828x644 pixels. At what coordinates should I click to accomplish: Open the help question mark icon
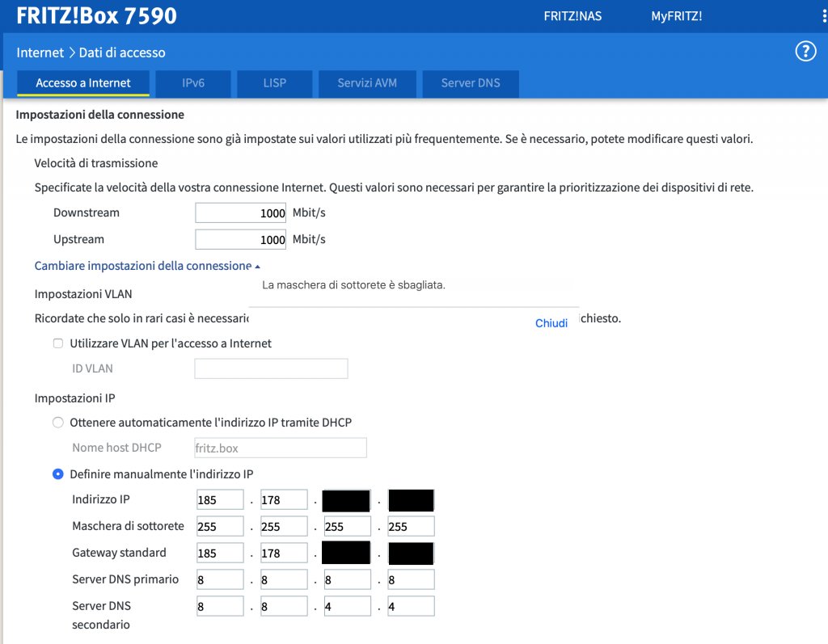805,52
